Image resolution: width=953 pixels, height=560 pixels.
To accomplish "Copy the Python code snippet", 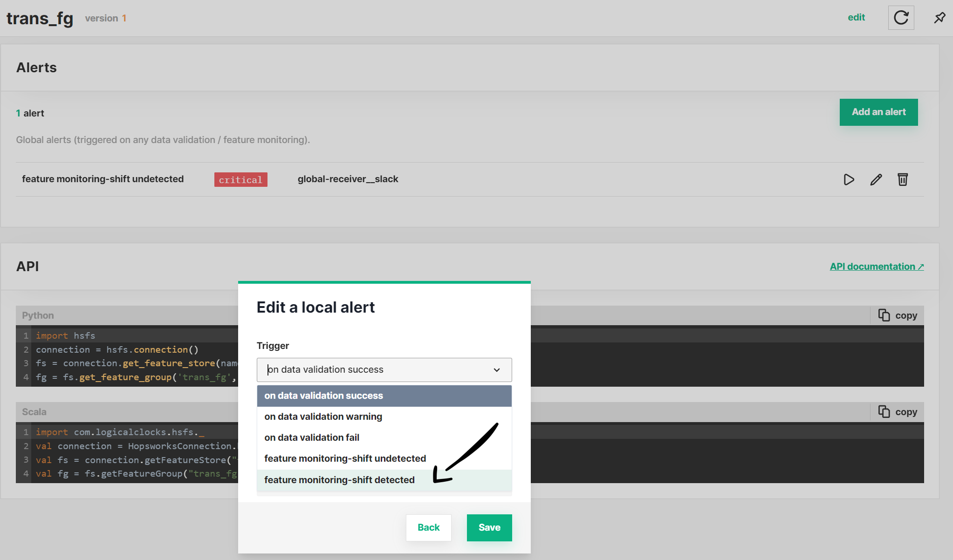I will pyautogui.click(x=897, y=315).
